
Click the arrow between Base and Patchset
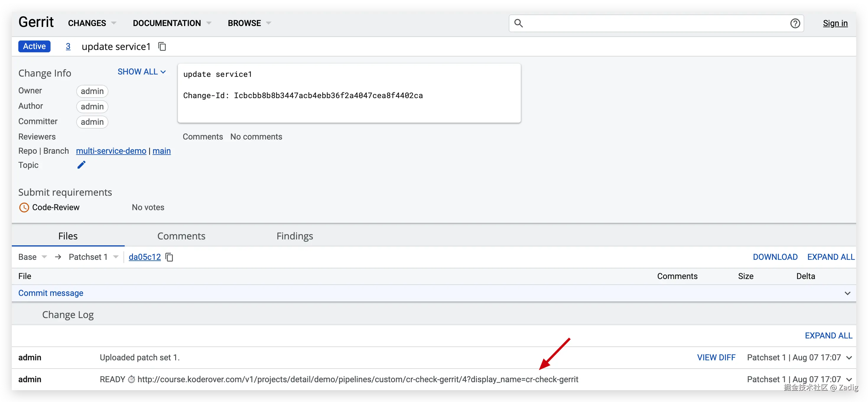(x=58, y=257)
